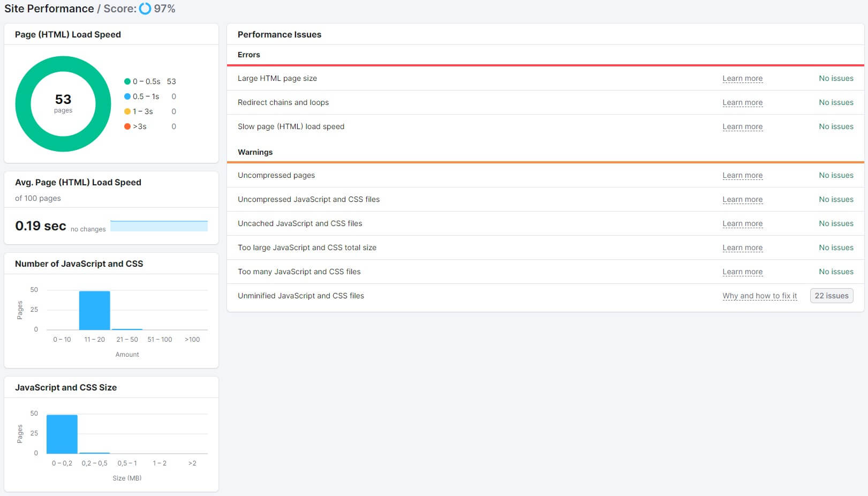
Task: Click the 97% score value
Action: click(164, 9)
